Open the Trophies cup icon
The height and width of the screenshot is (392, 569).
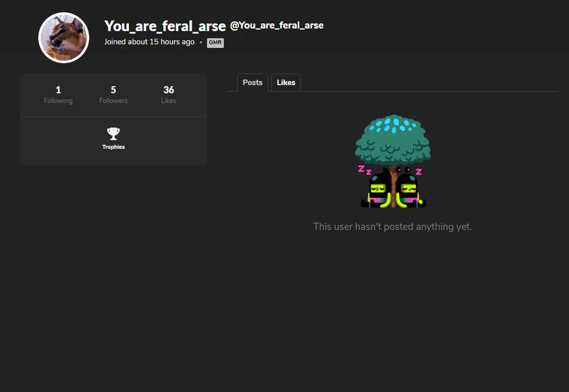[113, 133]
